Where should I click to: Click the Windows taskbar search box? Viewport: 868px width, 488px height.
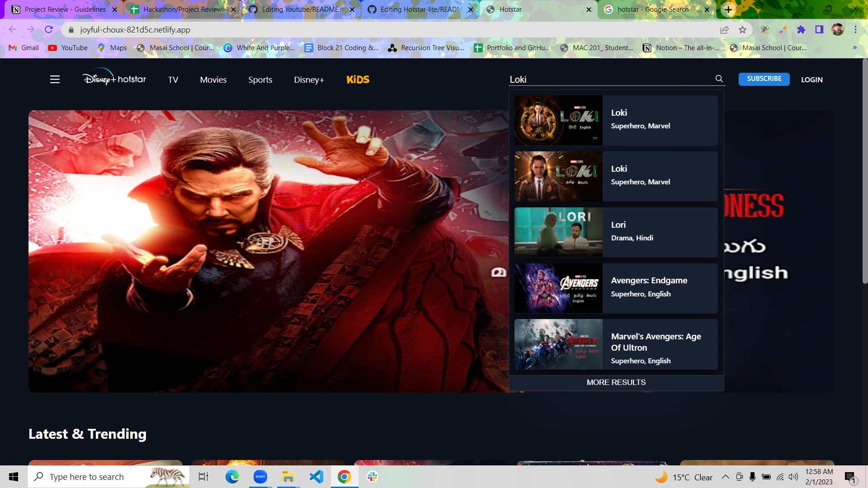coord(108,477)
